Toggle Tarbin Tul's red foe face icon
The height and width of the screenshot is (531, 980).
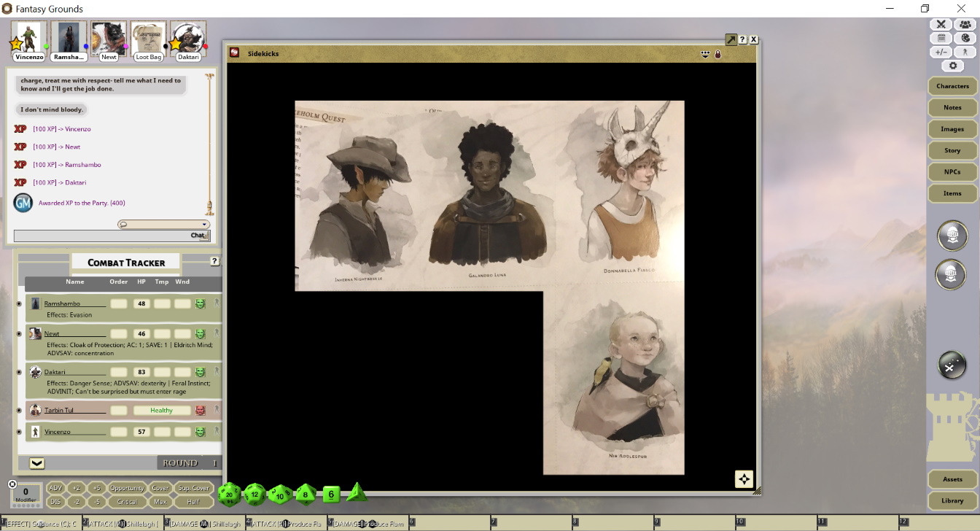200,411
